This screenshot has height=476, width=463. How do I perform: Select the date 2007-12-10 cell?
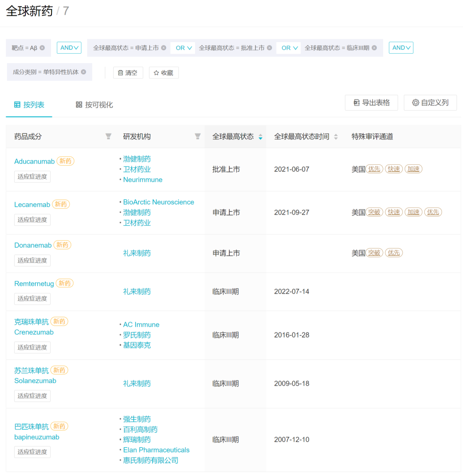(x=292, y=440)
